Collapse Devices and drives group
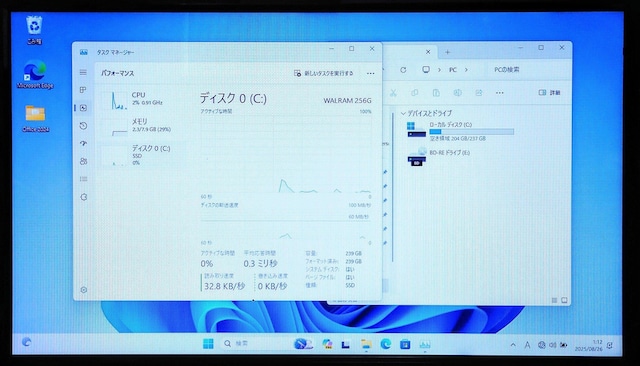Screen dimensions: 640x366 (403, 113)
